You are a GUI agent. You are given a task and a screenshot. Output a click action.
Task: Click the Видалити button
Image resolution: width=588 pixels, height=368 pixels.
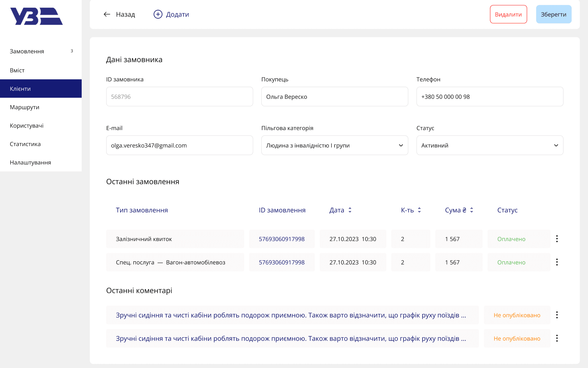tap(508, 14)
